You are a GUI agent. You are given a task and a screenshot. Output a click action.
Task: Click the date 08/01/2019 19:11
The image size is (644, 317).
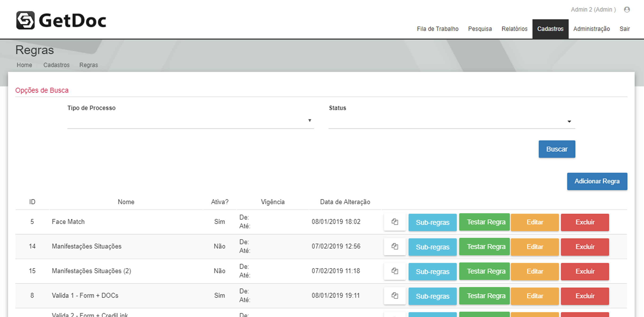336,296
